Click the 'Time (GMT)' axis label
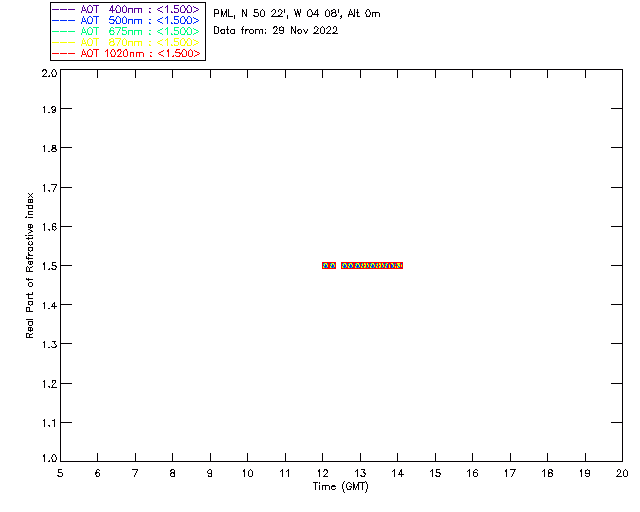Screen dimensions: 640x512 [340, 487]
